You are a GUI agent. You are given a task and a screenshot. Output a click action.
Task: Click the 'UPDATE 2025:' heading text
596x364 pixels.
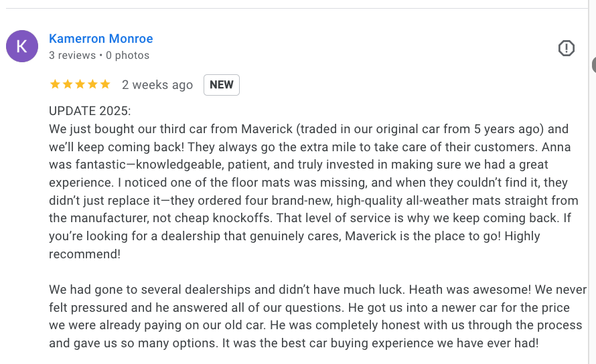(90, 111)
